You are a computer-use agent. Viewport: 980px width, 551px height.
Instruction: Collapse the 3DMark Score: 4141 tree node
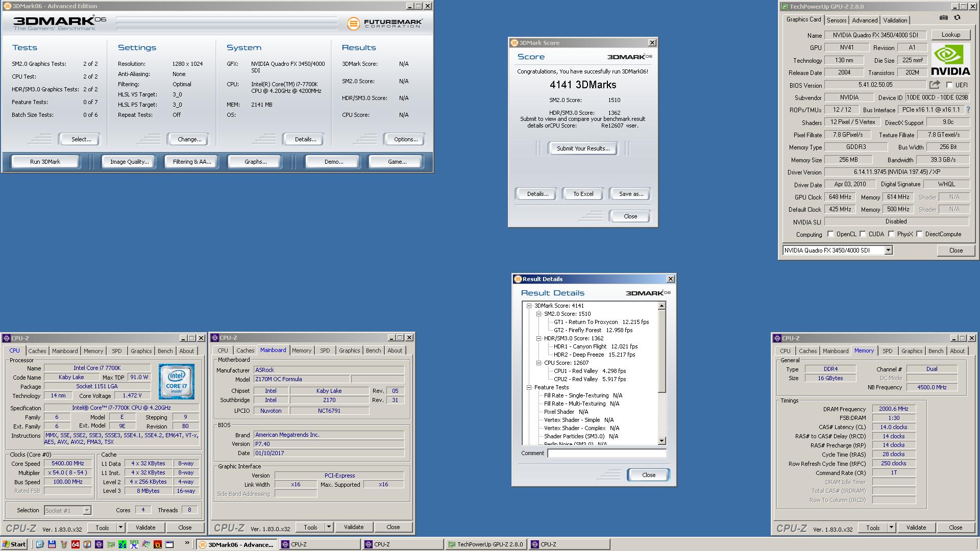(529, 306)
